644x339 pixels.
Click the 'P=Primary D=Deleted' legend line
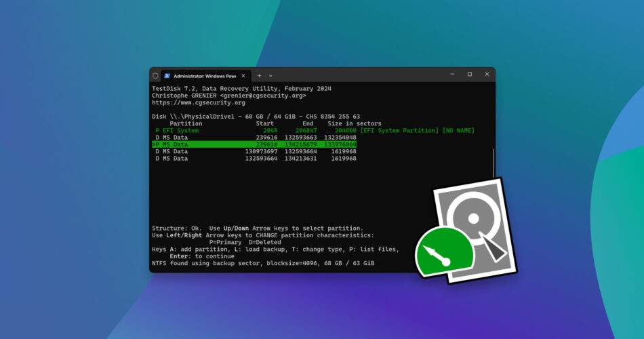(x=245, y=243)
